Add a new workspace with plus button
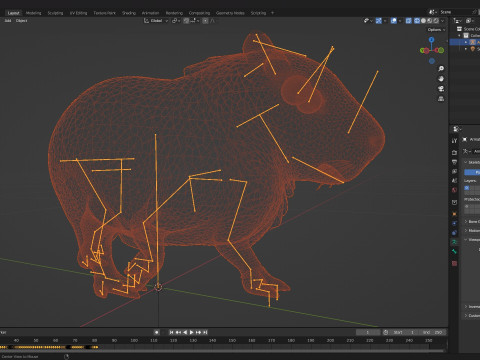Image resolution: width=480 pixels, height=360 pixels. point(272,13)
